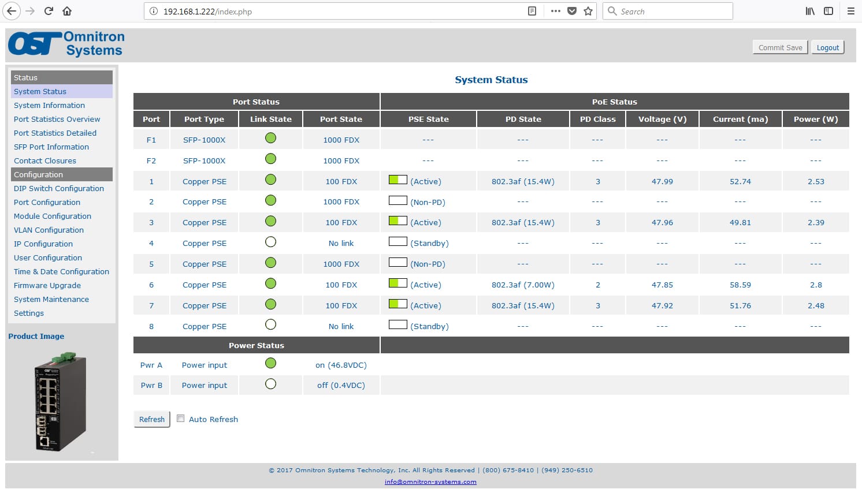862x504 pixels.
Task: Click the System Status page heading
Action: (x=491, y=80)
